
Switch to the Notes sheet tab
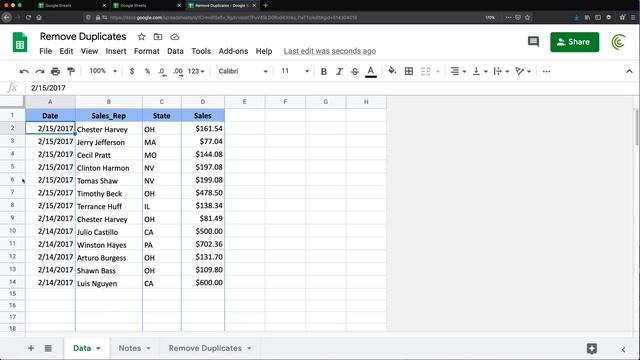pos(130,348)
